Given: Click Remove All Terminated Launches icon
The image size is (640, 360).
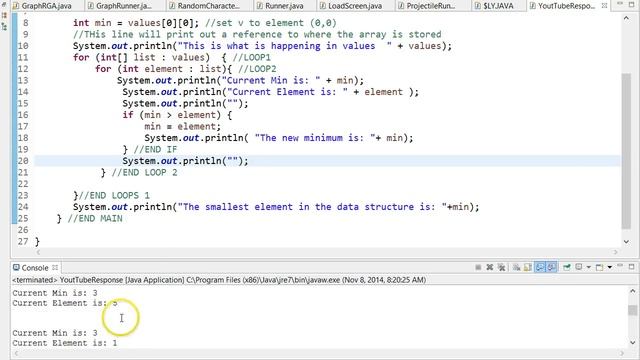Looking at the screenshot, I should pyautogui.click(x=501, y=267).
